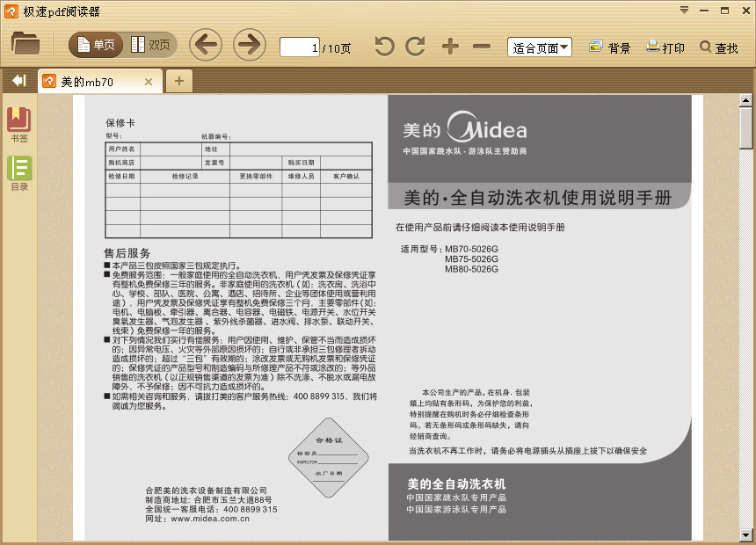This screenshot has height=545, width=756.
Task: Open the title bar menu dropdown icon
Action: tap(684, 11)
